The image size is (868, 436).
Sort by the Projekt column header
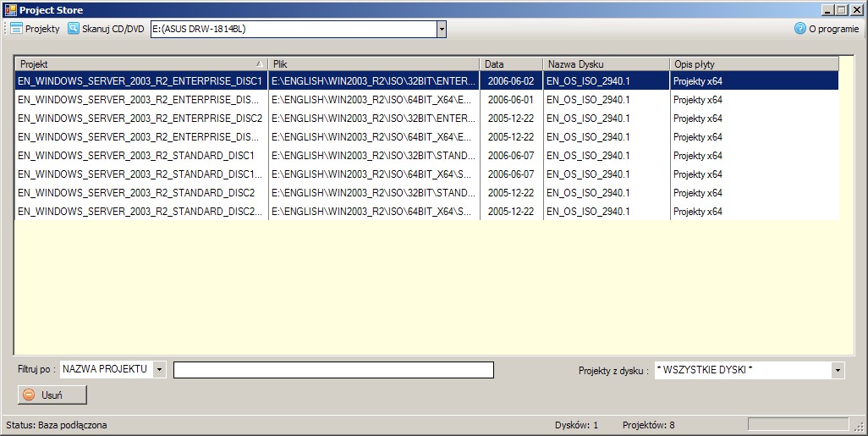coord(141,63)
